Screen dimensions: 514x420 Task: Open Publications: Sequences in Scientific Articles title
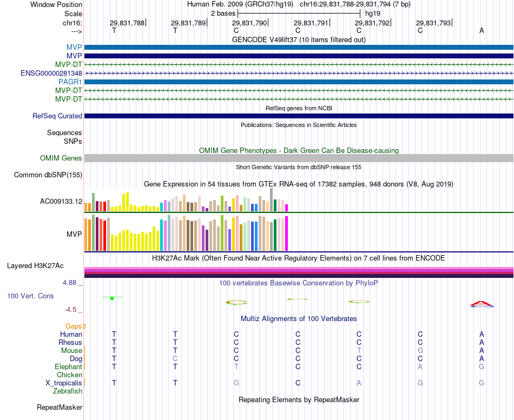coord(299,125)
